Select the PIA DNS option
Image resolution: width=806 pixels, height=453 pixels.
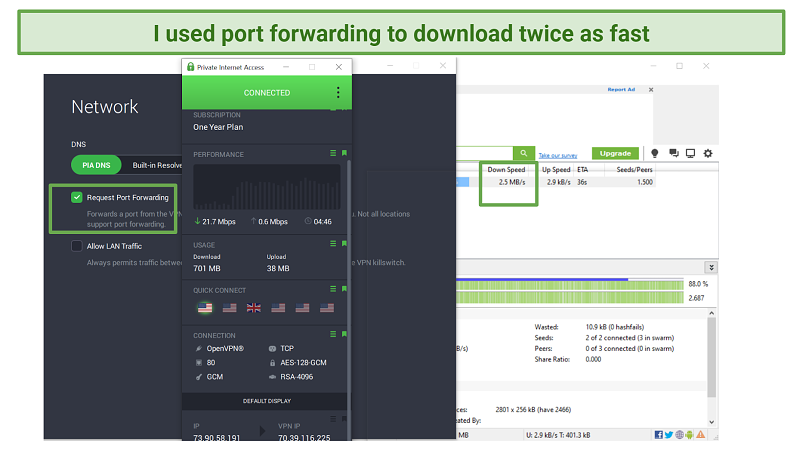point(96,165)
